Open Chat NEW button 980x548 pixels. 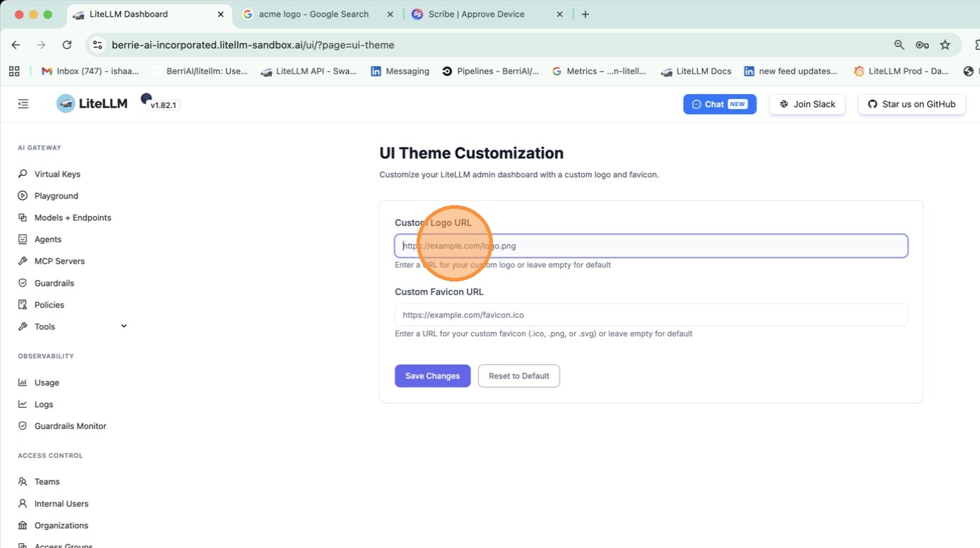(x=720, y=104)
